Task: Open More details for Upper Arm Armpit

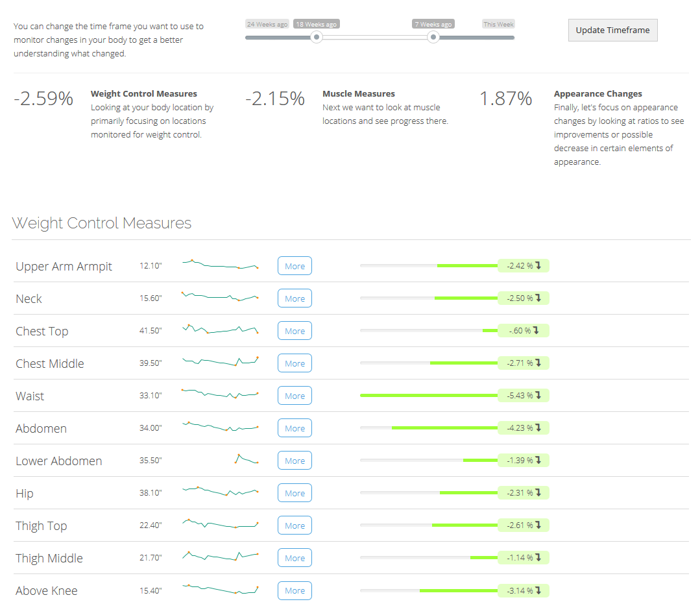Action: (295, 266)
